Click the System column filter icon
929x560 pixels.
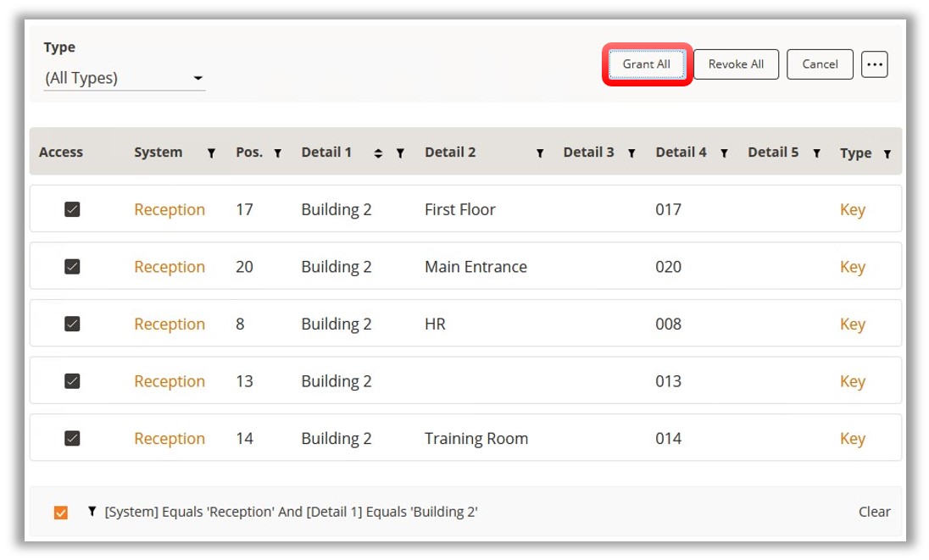click(211, 153)
